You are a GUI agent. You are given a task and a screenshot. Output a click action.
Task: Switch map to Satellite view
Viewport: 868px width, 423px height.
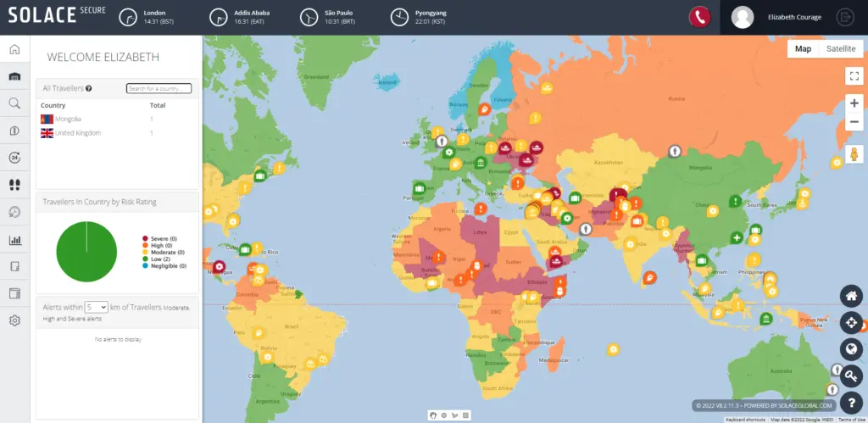point(841,48)
